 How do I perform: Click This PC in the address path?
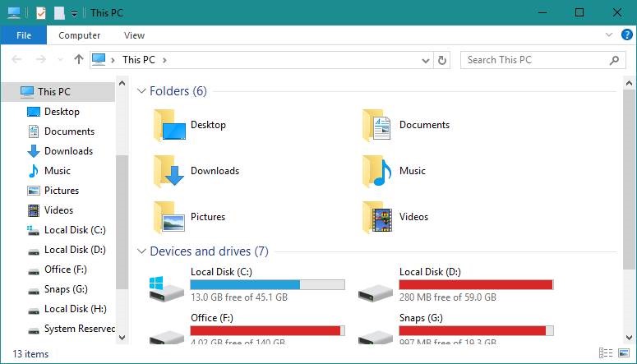(x=139, y=60)
